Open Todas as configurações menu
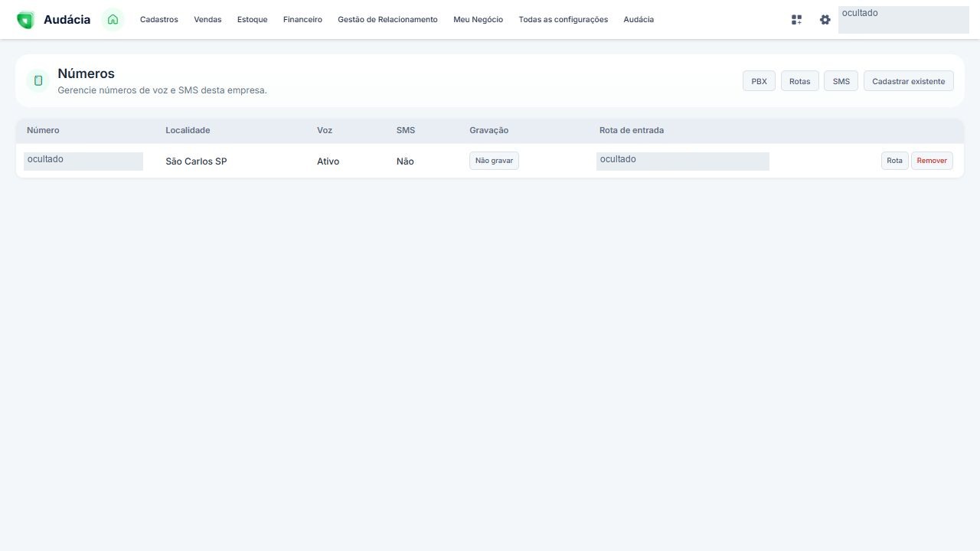 [563, 20]
